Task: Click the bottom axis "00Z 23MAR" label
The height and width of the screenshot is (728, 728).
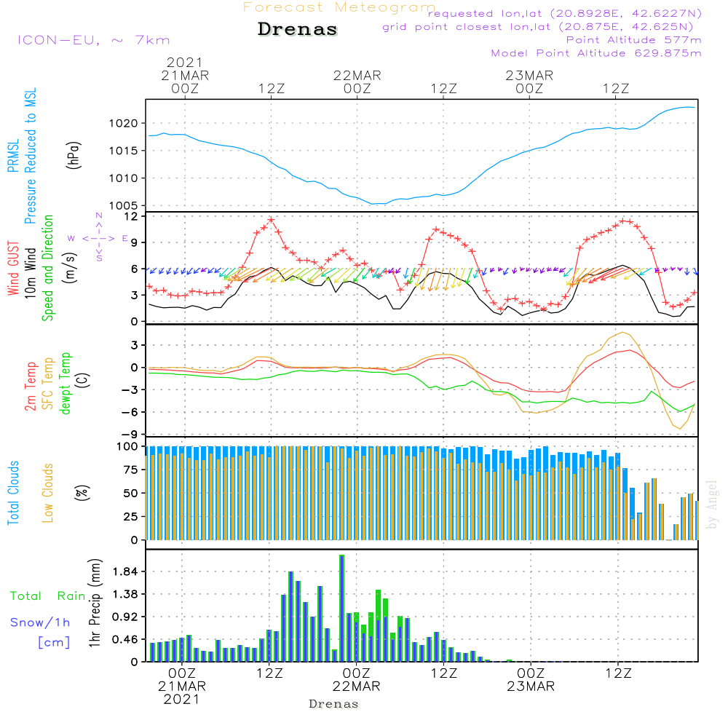Action: pos(531,680)
